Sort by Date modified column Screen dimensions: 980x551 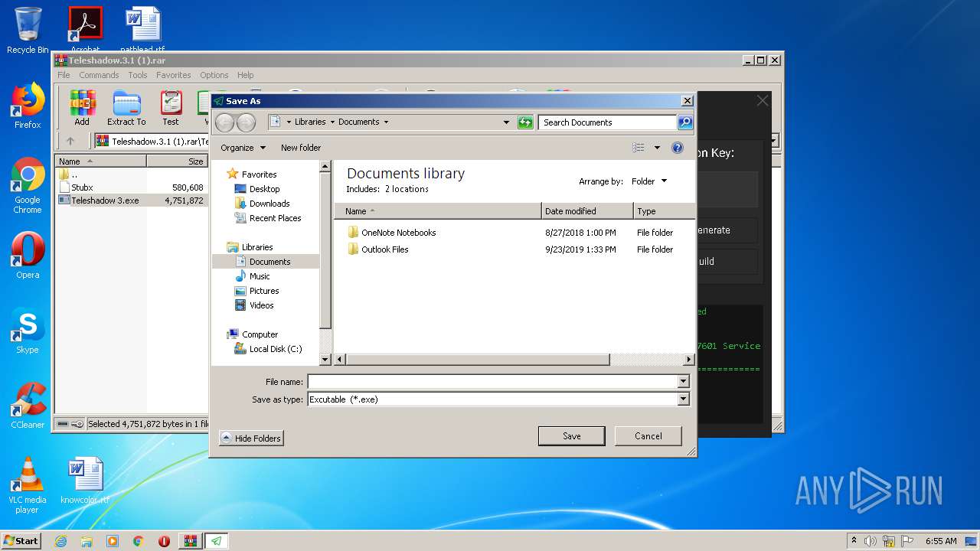point(587,211)
